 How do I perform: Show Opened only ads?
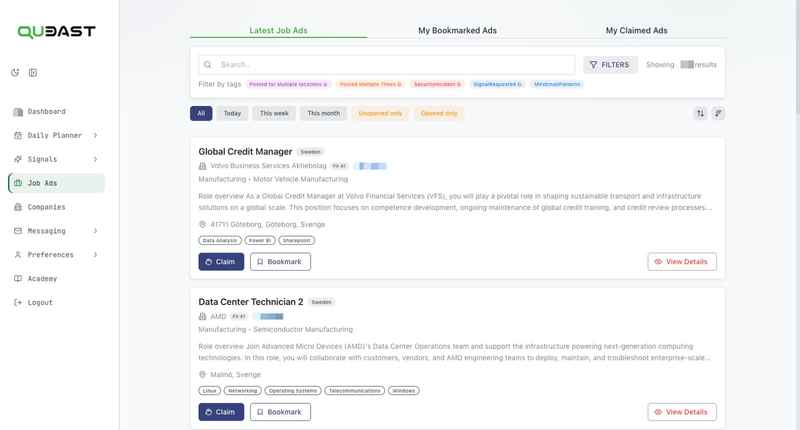pos(439,113)
